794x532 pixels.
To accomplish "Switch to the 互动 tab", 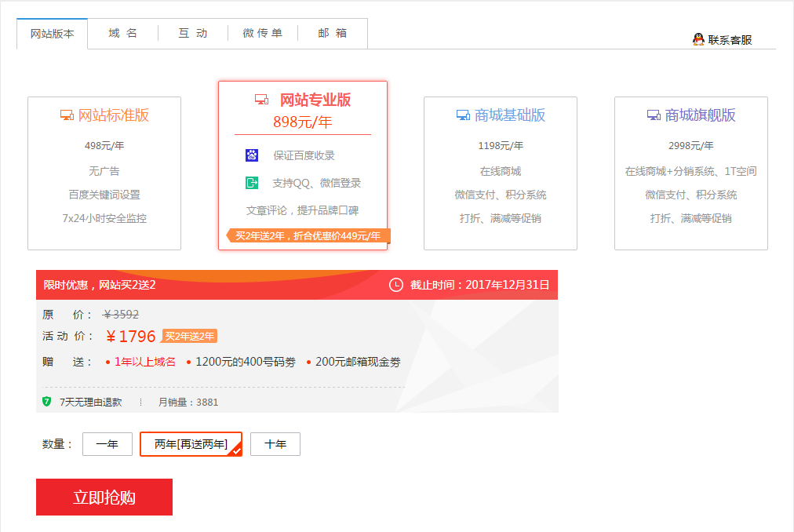I will (191, 33).
